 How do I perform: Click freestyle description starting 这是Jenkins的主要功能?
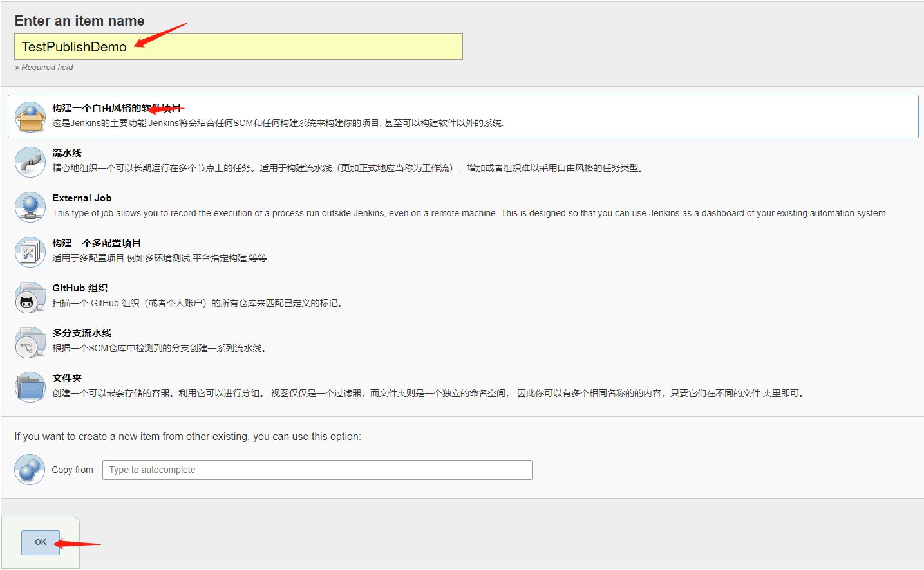click(278, 123)
